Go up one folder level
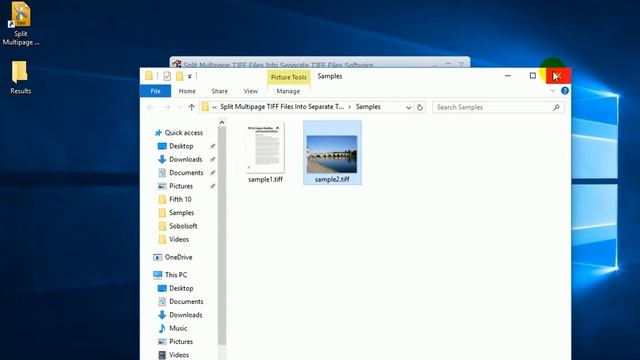This screenshot has width=640, height=360. click(191, 107)
